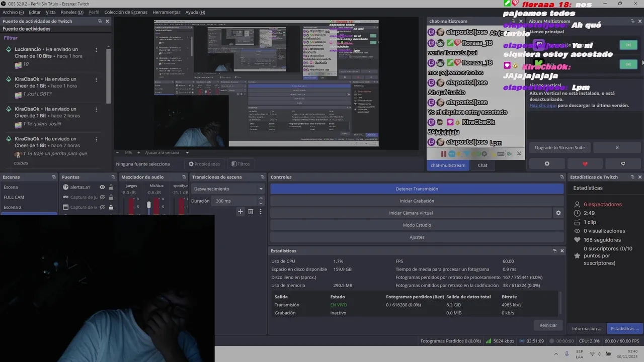Click Detener Transmisión button
Image resolution: width=644 pixels, height=362 pixels.
pyautogui.click(x=417, y=189)
